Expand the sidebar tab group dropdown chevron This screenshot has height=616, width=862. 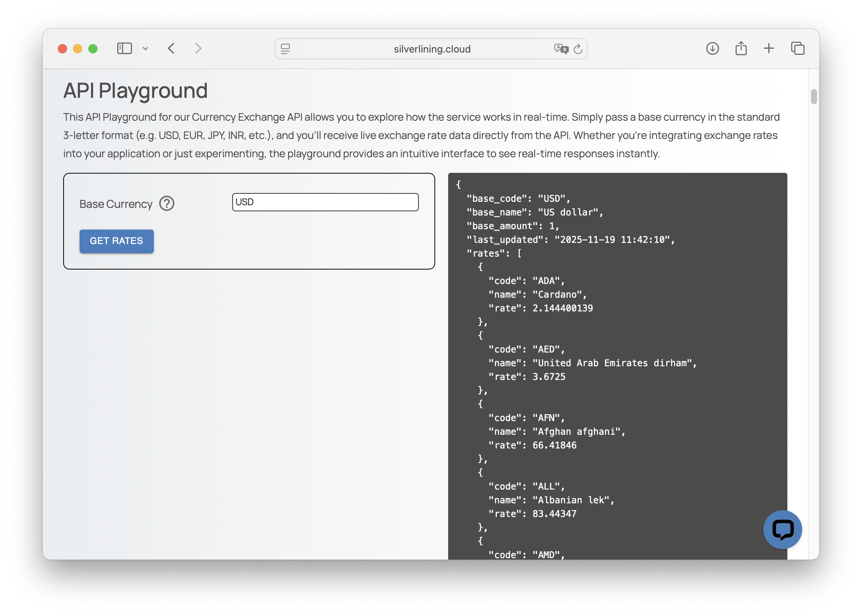(x=145, y=49)
